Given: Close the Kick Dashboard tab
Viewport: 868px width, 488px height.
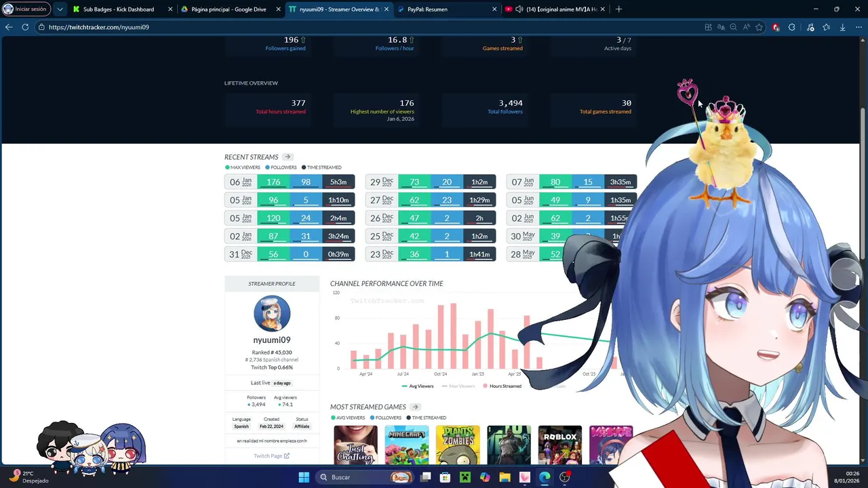Looking at the screenshot, I should tap(170, 9).
